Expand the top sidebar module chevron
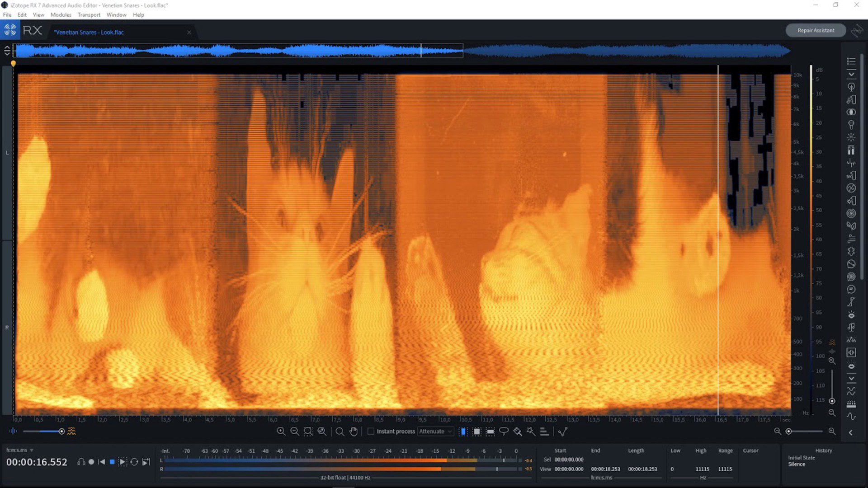 point(851,74)
